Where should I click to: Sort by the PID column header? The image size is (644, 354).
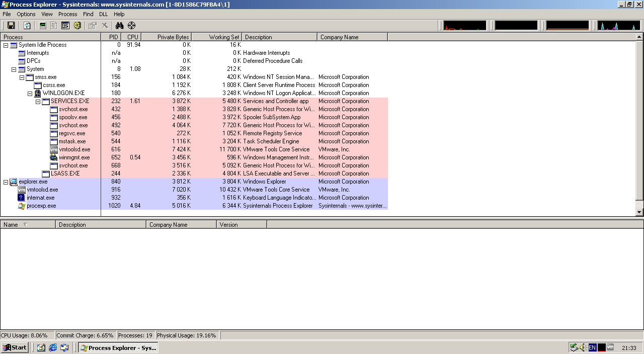click(111, 37)
